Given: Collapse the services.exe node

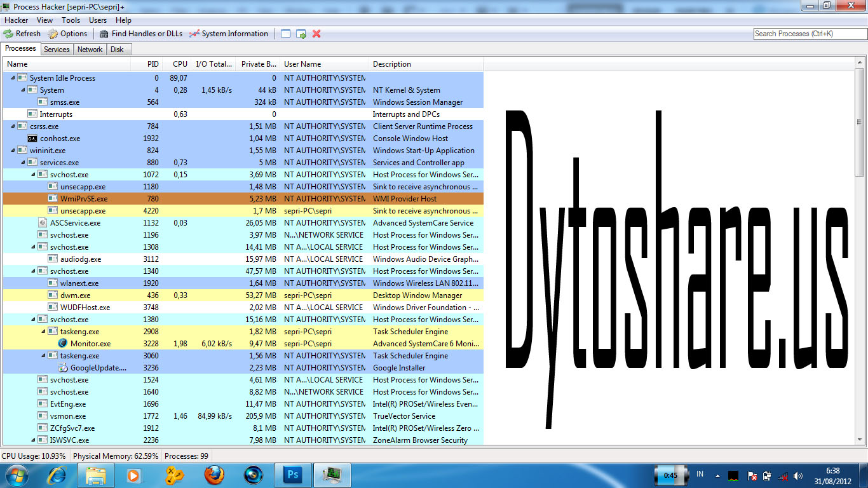Looking at the screenshot, I should click(23, 163).
